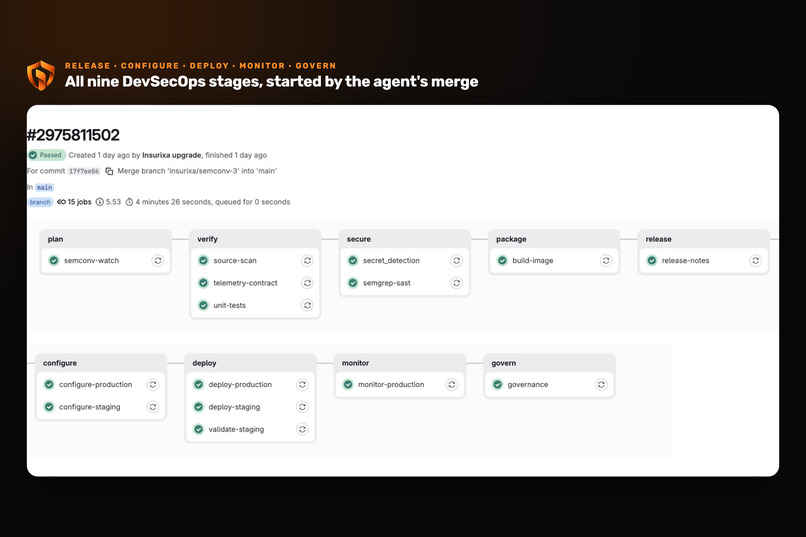806x537 pixels.
Task: Retry the semconv-watch job
Action: coord(158,261)
